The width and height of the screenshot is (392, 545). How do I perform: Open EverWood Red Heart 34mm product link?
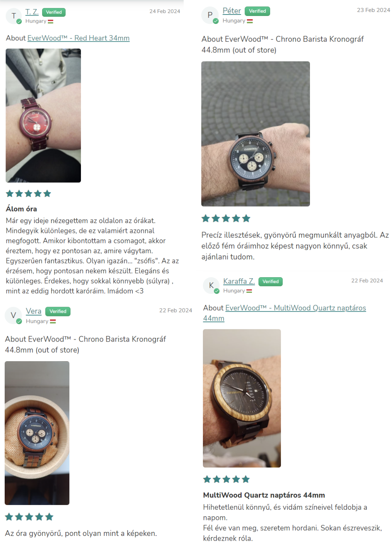(78, 38)
